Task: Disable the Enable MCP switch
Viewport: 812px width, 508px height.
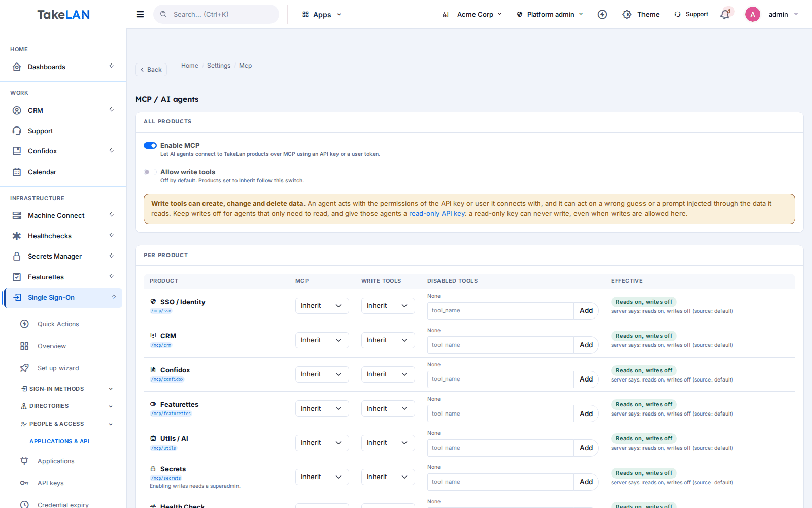Action: point(150,145)
